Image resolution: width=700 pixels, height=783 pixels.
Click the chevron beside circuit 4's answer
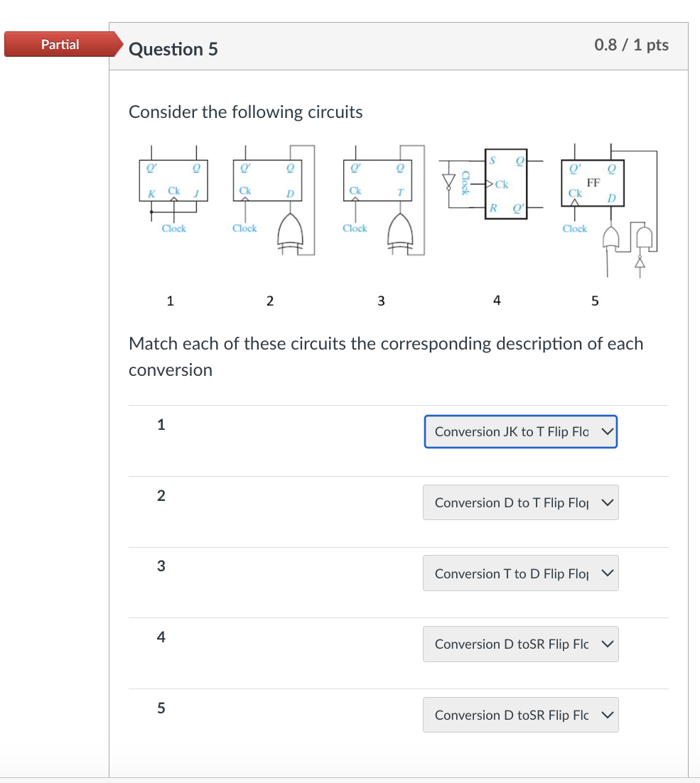click(605, 644)
